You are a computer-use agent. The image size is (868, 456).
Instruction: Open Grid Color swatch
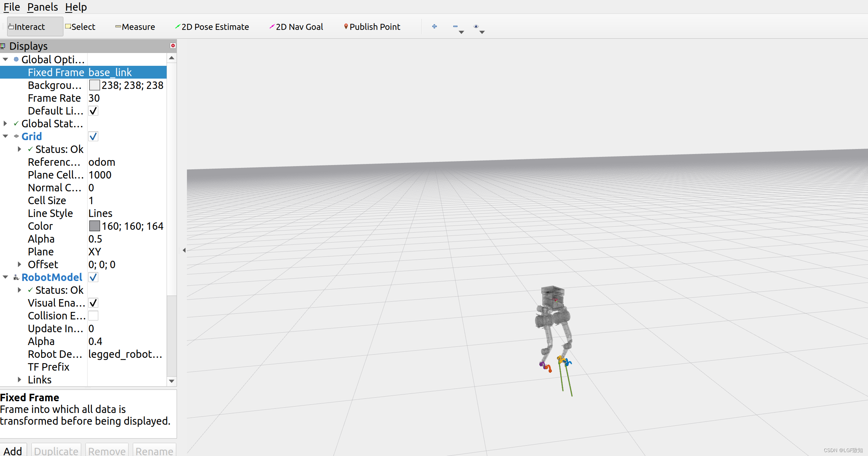click(94, 226)
